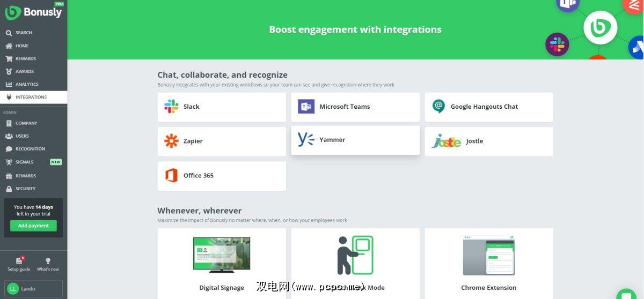Viewport: 644px width, 299px height.
Task: Click the Zapier logo icon
Action: coord(171,141)
